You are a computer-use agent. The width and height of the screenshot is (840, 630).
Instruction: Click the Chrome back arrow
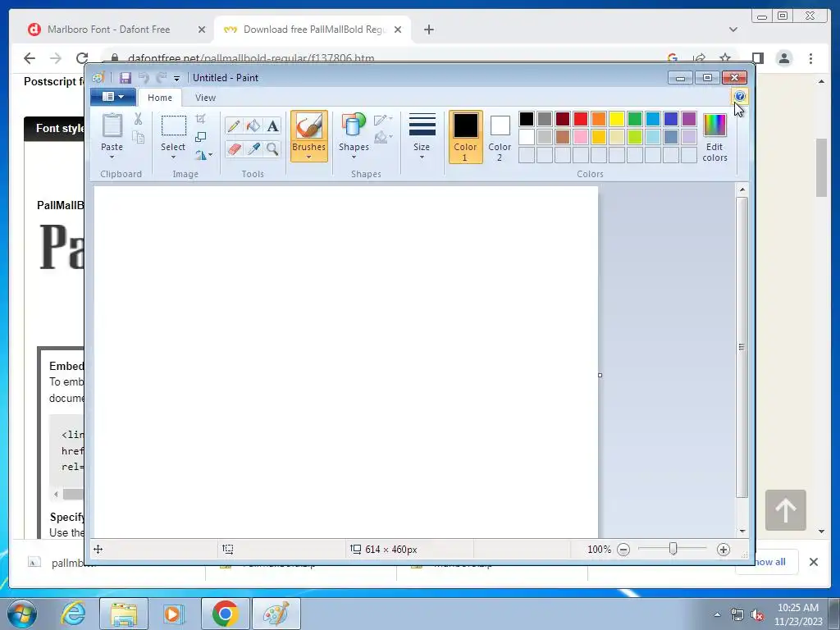[30, 58]
